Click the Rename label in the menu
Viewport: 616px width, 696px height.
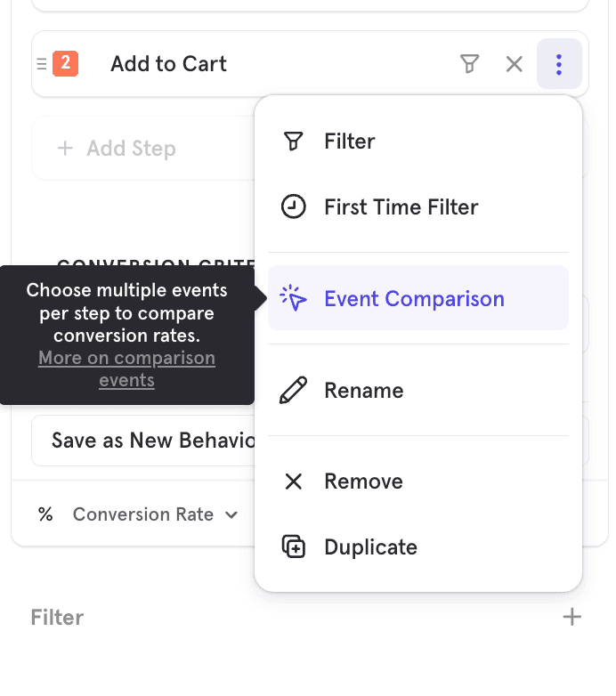coord(363,391)
